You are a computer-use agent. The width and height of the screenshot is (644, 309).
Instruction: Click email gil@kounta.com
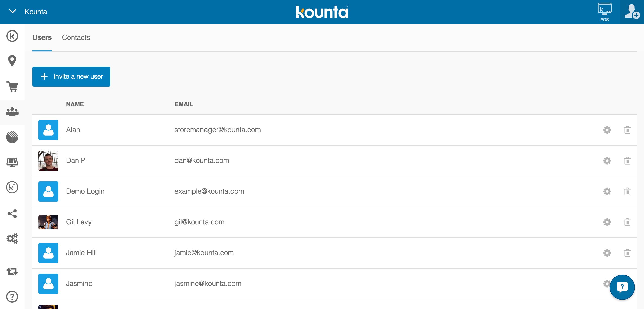pyautogui.click(x=199, y=222)
